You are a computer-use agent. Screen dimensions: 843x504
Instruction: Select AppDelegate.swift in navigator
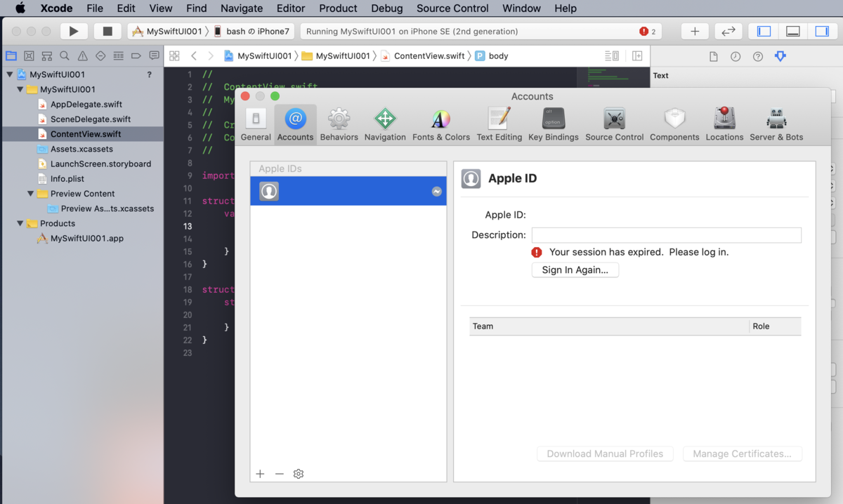tap(86, 105)
